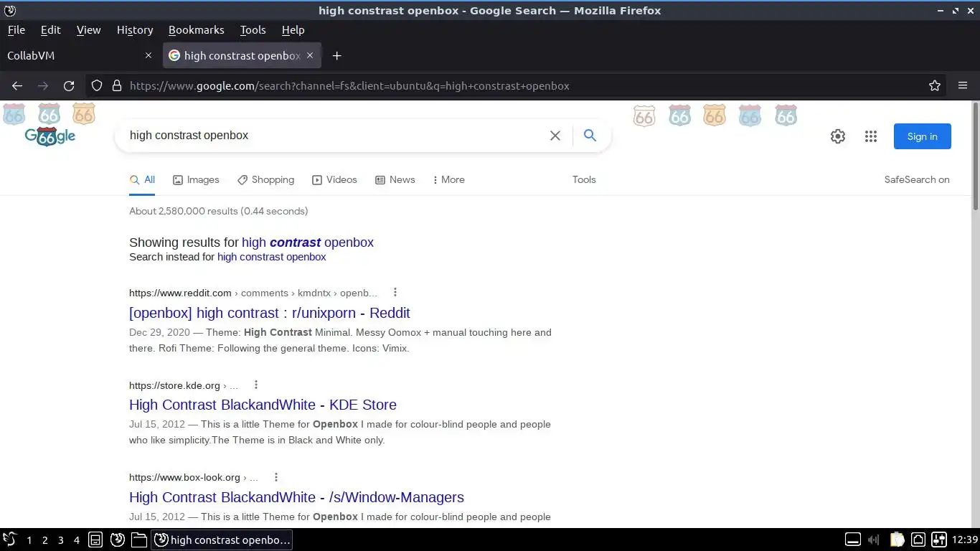Close the high constrast openbox tab
This screenshot has height=551, width=980.
pyautogui.click(x=310, y=55)
